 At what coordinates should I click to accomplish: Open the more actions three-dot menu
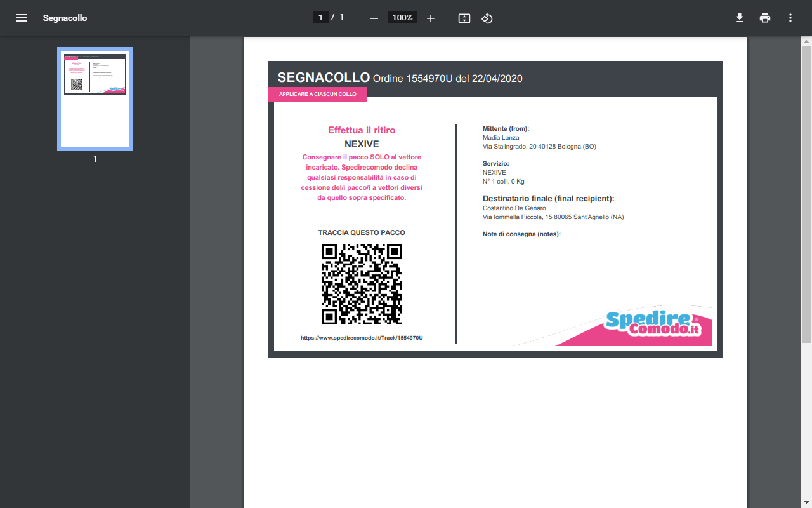pos(790,18)
